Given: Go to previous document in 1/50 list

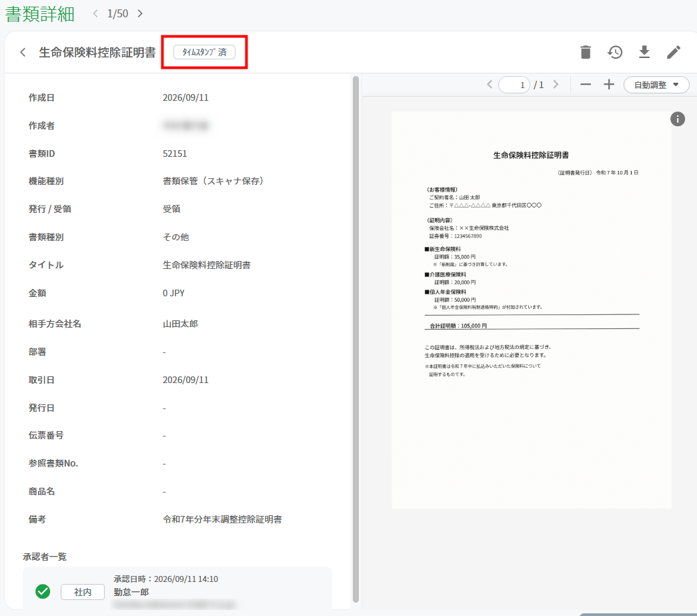Looking at the screenshot, I should pos(95,13).
